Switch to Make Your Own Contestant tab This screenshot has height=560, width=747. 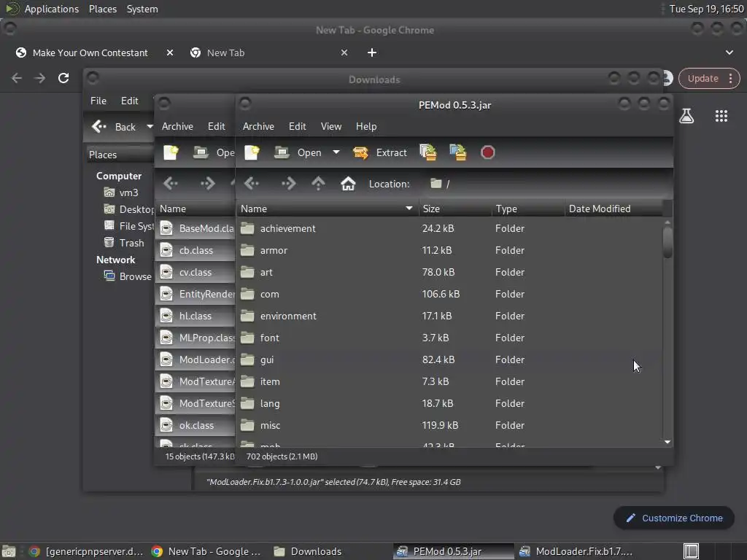click(x=90, y=52)
